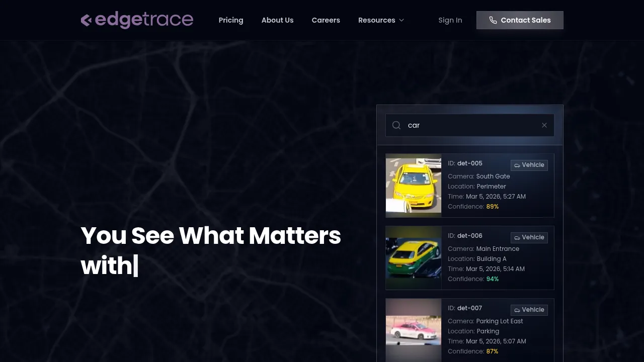
Task: Select the ID det-005 text
Action: (465, 163)
